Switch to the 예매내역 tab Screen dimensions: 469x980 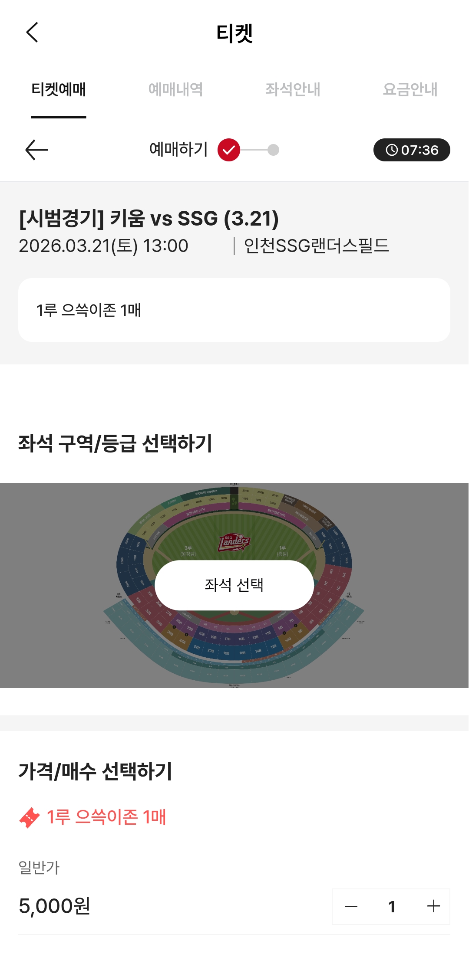(x=176, y=90)
